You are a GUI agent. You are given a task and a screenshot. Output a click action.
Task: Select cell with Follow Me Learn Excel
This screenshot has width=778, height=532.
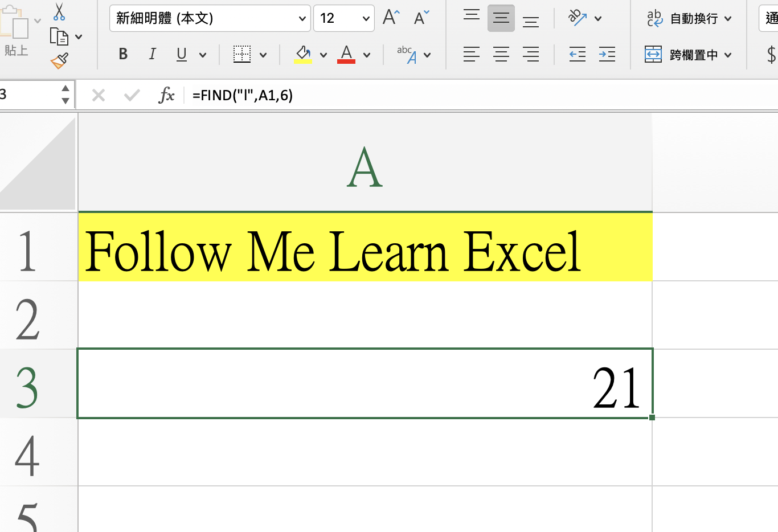click(x=365, y=247)
